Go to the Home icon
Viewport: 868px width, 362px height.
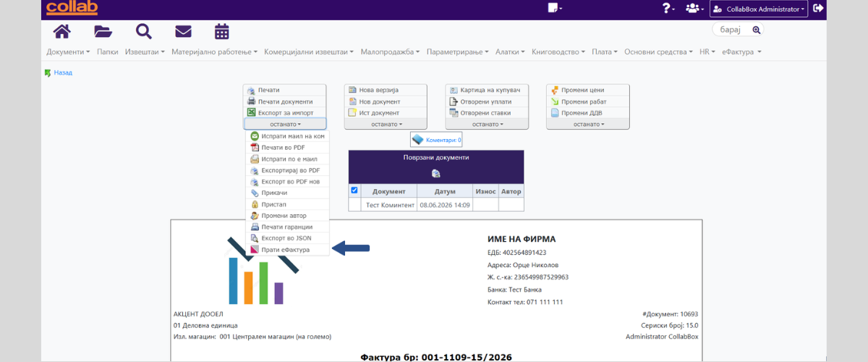(x=62, y=31)
